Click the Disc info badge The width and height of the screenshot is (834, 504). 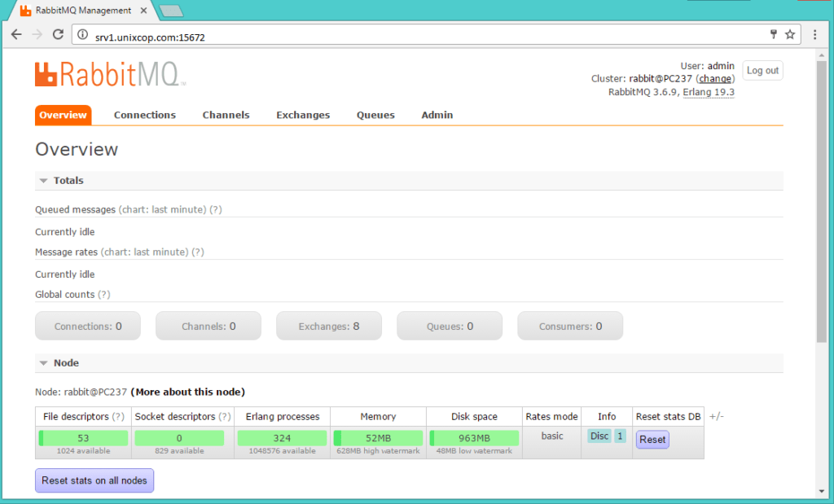(599, 436)
